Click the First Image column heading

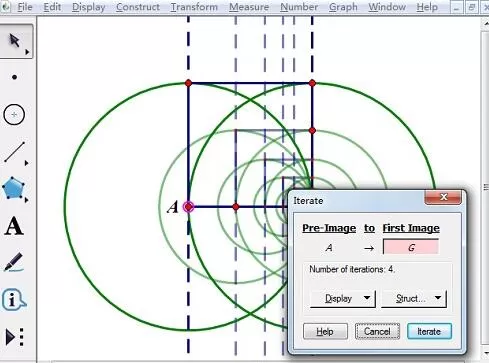pyautogui.click(x=411, y=228)
